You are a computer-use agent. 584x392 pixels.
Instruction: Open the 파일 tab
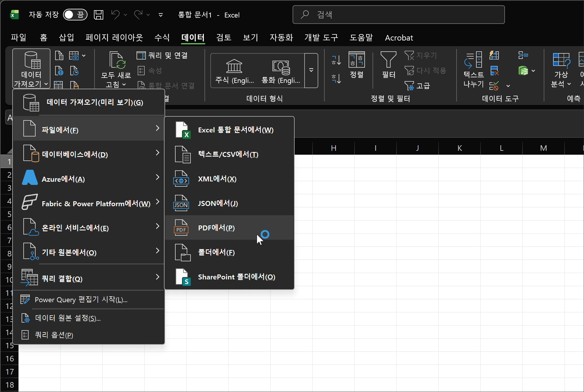pyautogui.click(x=19, y=38)
